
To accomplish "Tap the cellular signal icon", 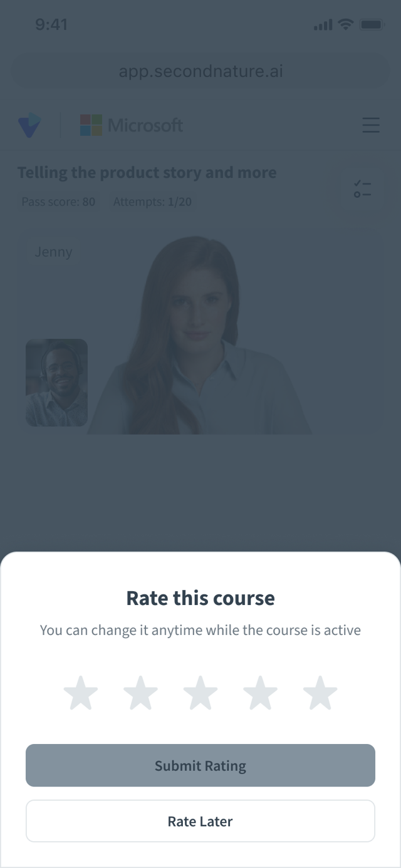I will coord(323,25).
